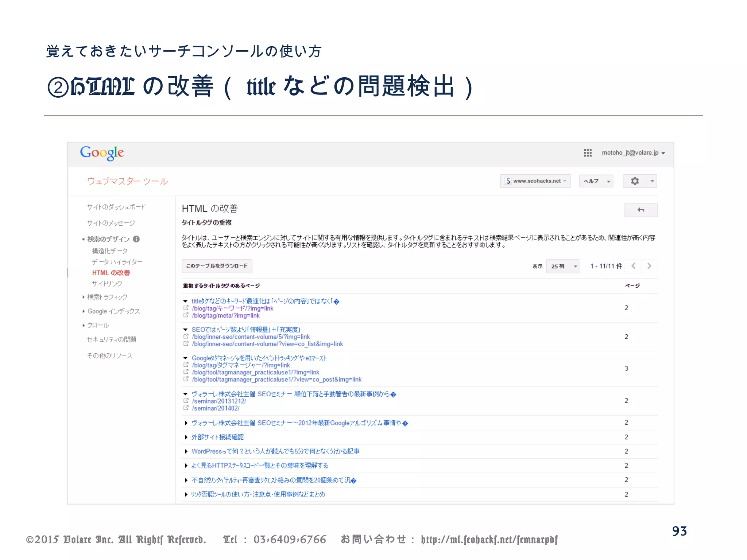The image size is (747, 560).
Task: Select HTML の改善 in sidebar
Action: coord(111,272)
